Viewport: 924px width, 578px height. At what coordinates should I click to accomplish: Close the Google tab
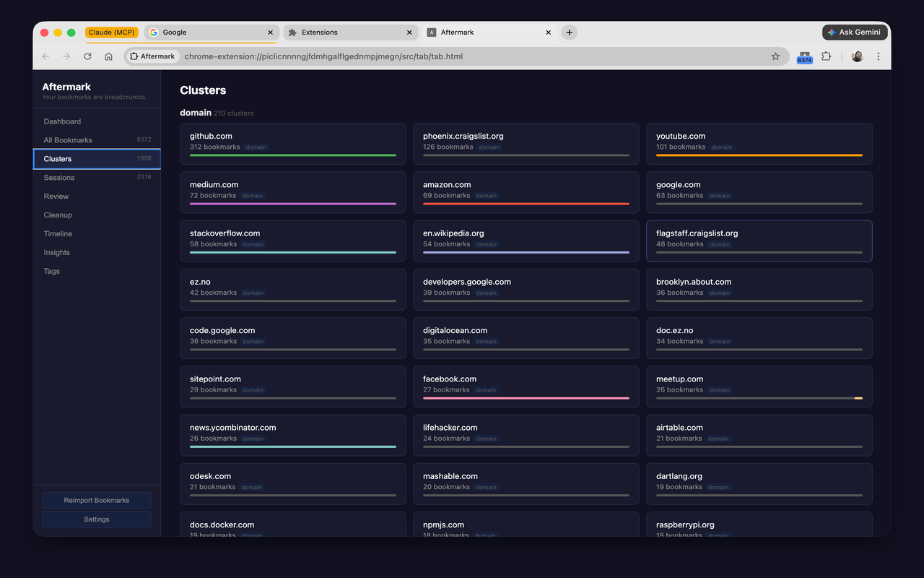[x=271, y=33]
